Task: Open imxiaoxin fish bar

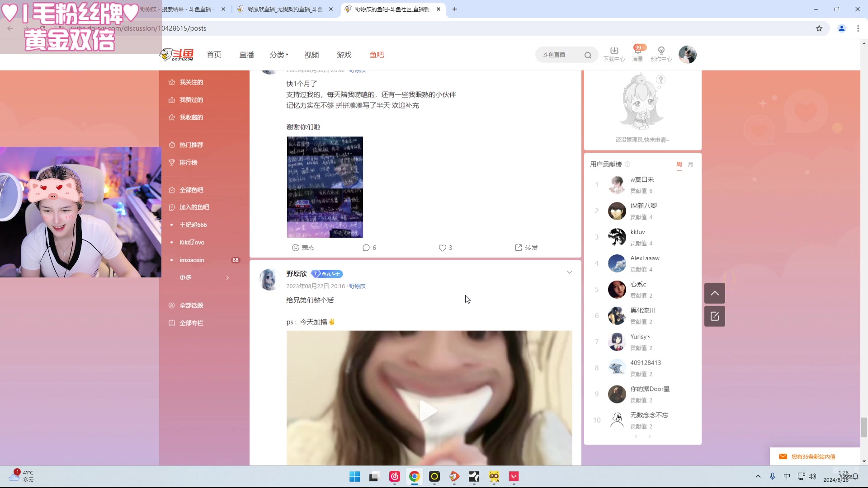Action: [192, 260]
